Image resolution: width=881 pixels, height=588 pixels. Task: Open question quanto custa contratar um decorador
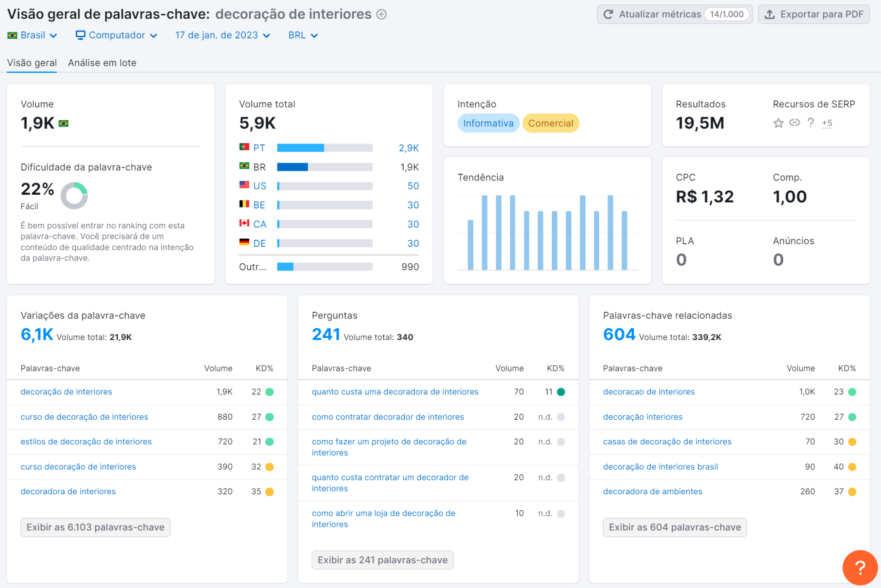click(390, 483)
